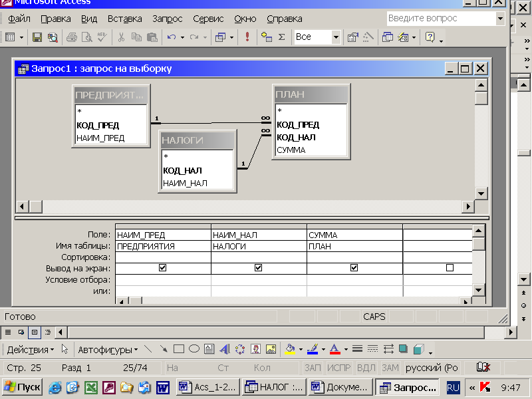This screenshot has height=399, width=532.
Task: Copy selection with the copy icon
Action: (136, 37)
